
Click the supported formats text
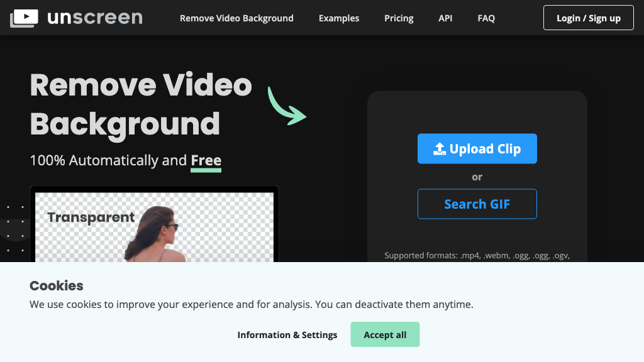click(x=477, y=255)
